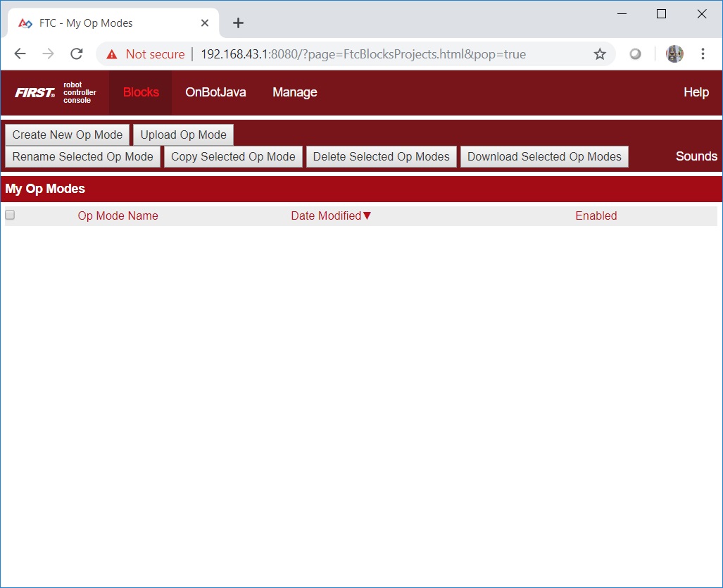723x588 pixels.
Task: Open the Sounds link
Action: pos(696,156)
